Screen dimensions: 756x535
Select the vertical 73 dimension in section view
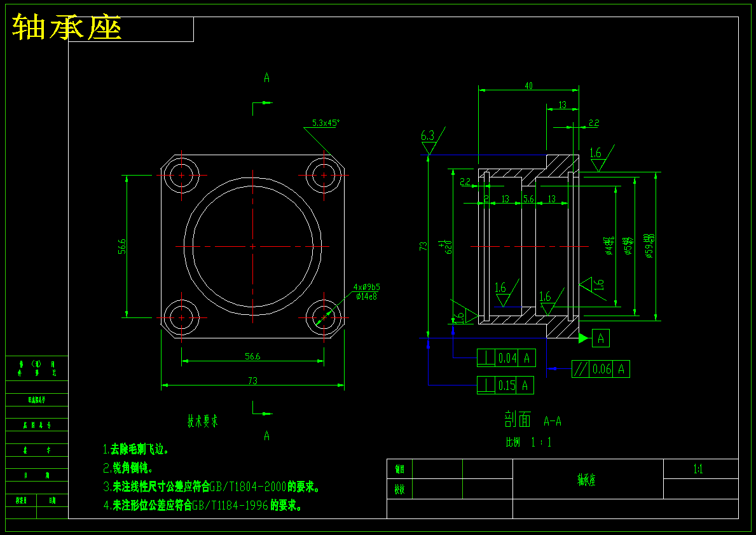coord(423,246)
